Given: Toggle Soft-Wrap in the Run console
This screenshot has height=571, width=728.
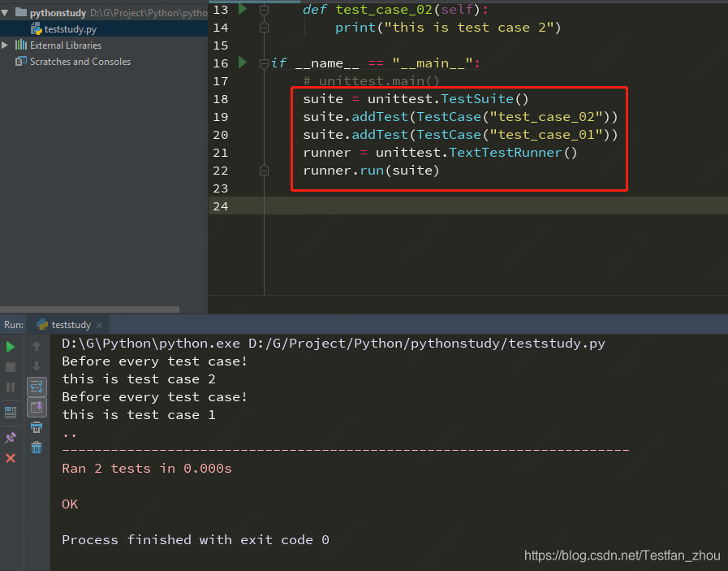Looking at the screenshot, I should tap(37, 387).
